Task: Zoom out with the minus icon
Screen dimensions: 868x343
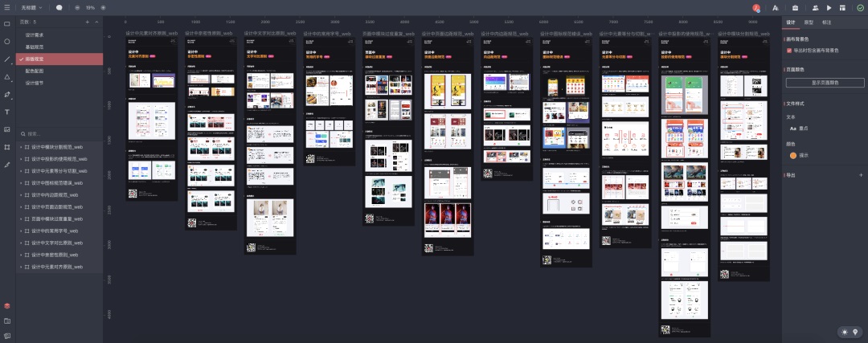Action: 77,8
